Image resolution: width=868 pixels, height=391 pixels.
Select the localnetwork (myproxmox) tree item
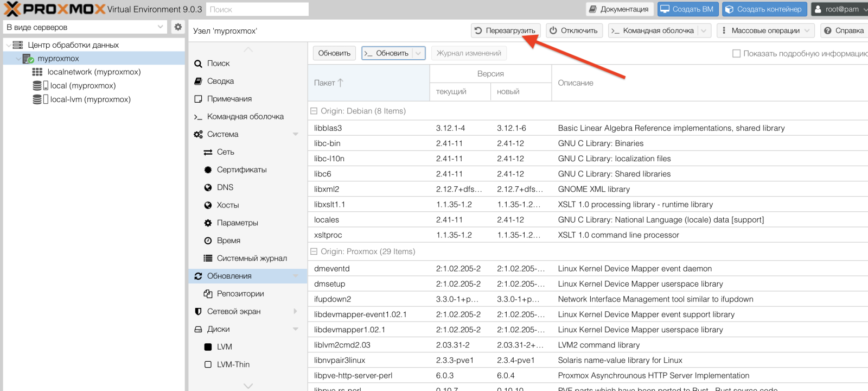click(94, 72)
